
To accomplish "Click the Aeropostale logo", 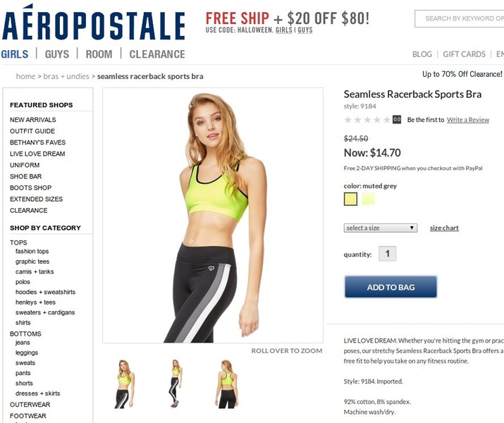I will 94,22.
